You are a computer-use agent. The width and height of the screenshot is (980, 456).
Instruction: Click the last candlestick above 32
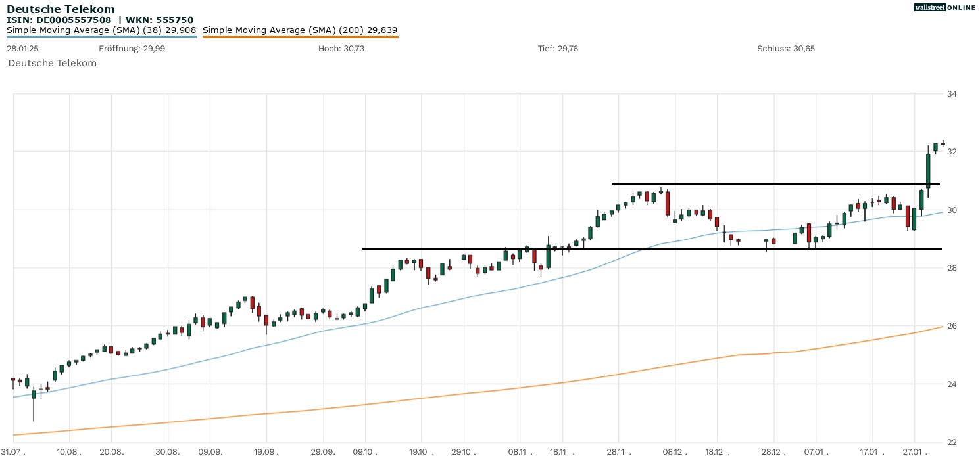[x=943, y=143]
